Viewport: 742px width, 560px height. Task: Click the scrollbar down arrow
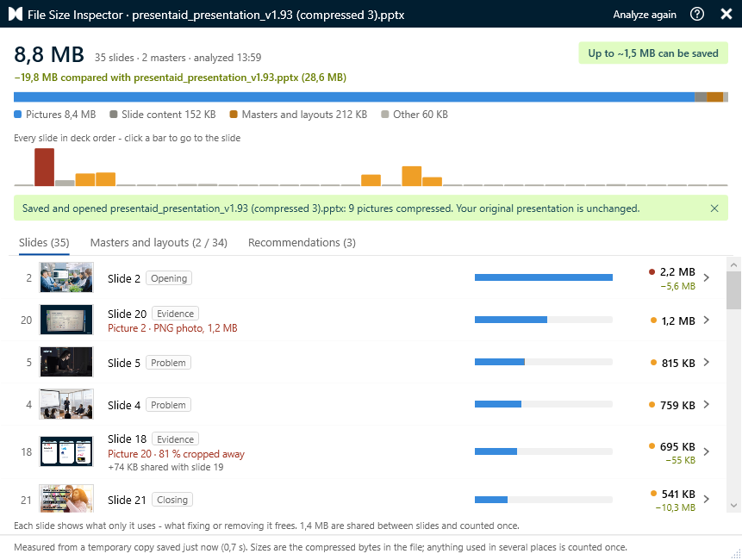(x=734, y=506)
